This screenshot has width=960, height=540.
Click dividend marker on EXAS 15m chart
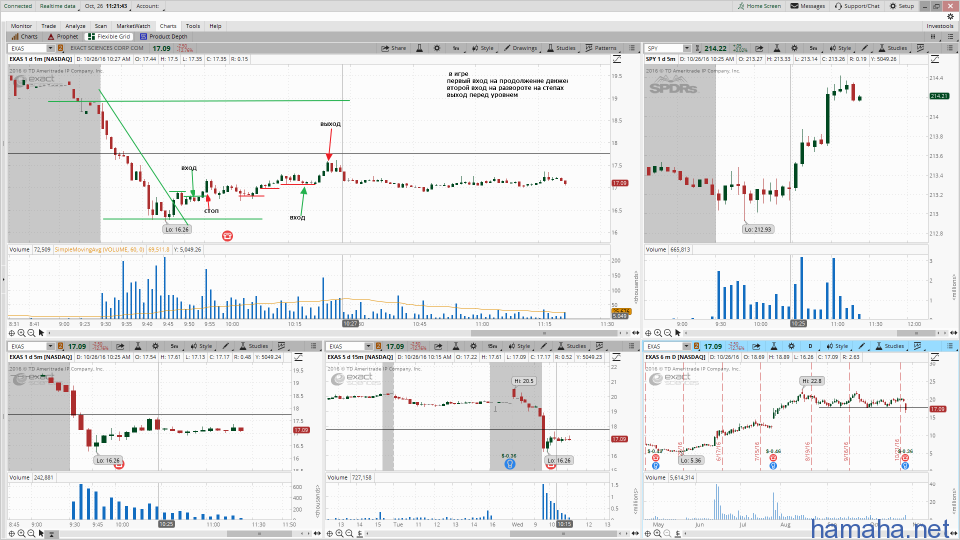click(509, 464)
